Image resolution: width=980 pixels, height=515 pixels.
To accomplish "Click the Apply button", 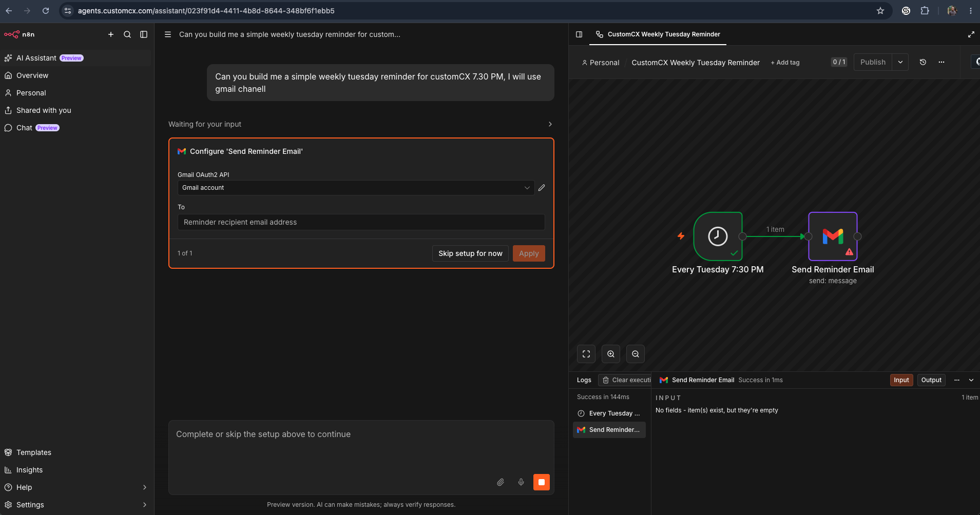I will (529, 253).
